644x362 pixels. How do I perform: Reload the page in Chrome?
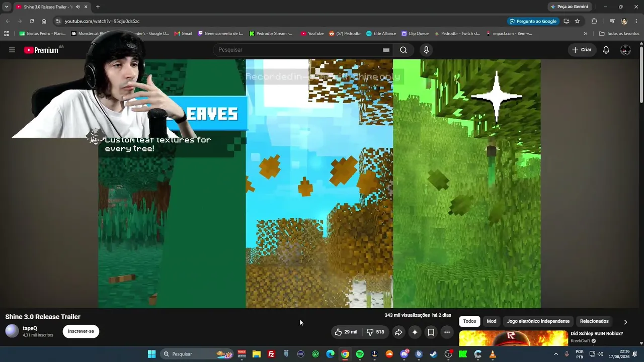coord(32,21)
